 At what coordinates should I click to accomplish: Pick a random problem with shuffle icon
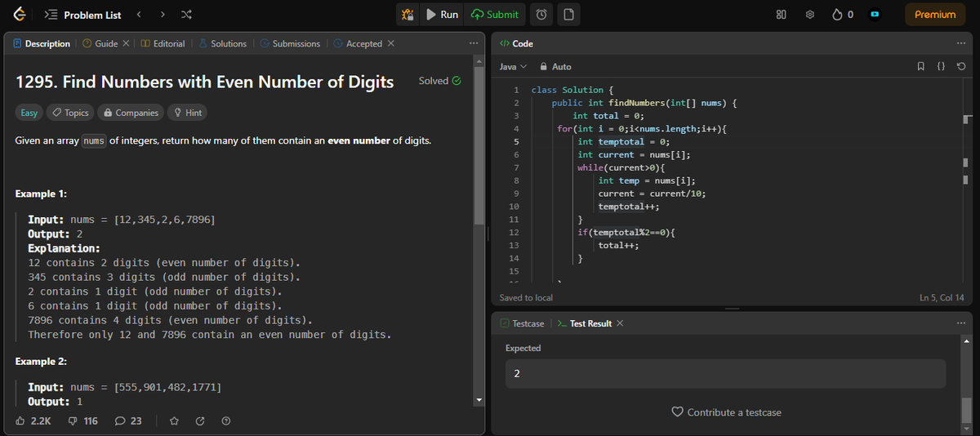tap(186, 15)
